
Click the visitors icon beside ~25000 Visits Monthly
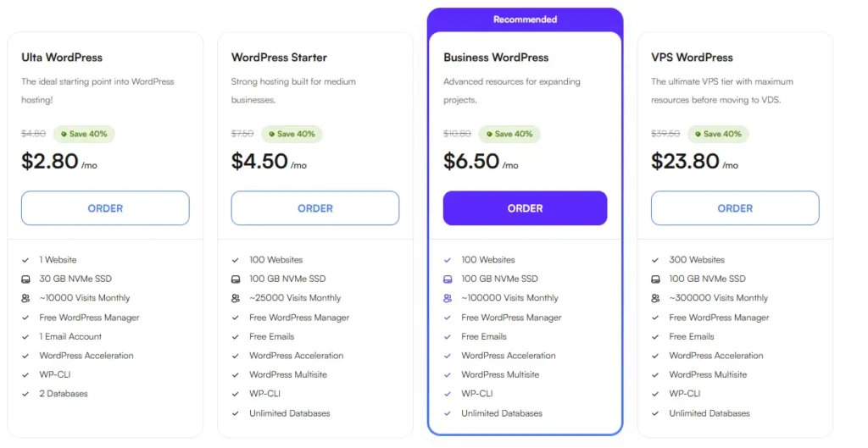point(236,298)
